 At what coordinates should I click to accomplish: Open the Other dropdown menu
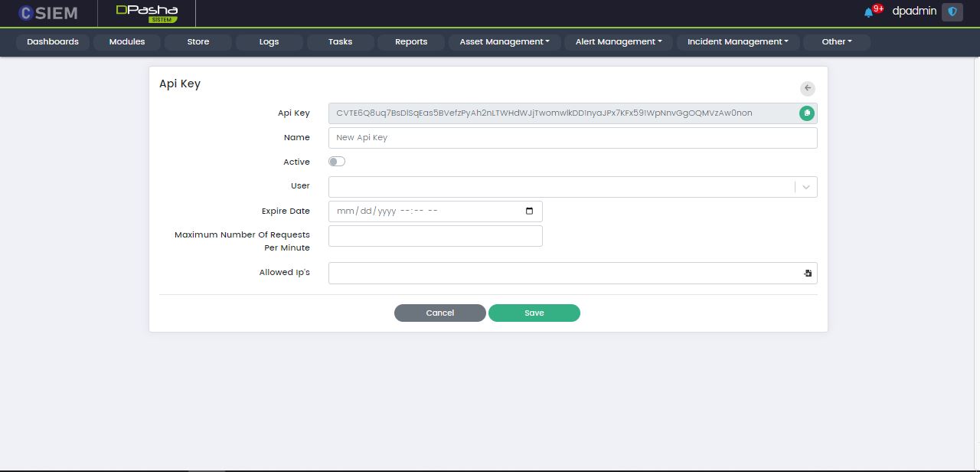click(x=836, y=42)
